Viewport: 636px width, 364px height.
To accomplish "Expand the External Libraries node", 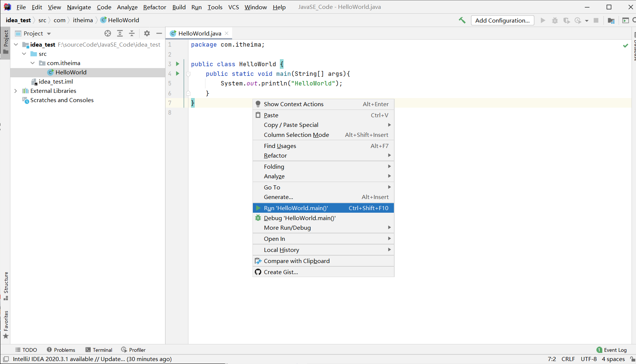I will click(x=16, y=91).
